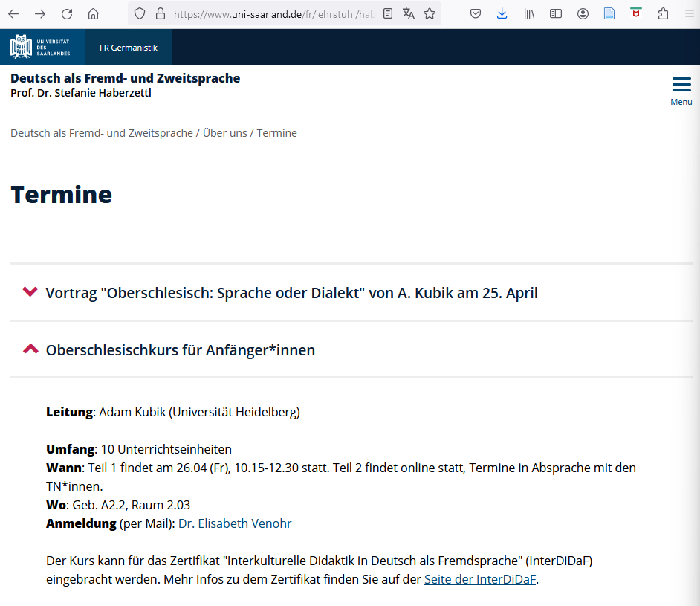Open Deutsch als Fremd- und Zweitsprache heading
700x606 pixels.
(x=126, y=78)
